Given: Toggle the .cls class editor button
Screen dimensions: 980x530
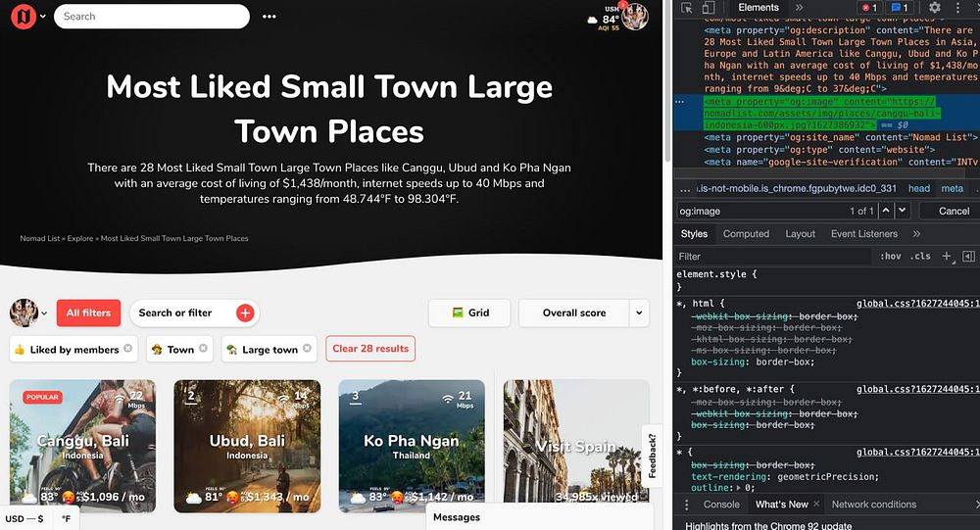Looking at the screenshot, I should coord(920,257).
